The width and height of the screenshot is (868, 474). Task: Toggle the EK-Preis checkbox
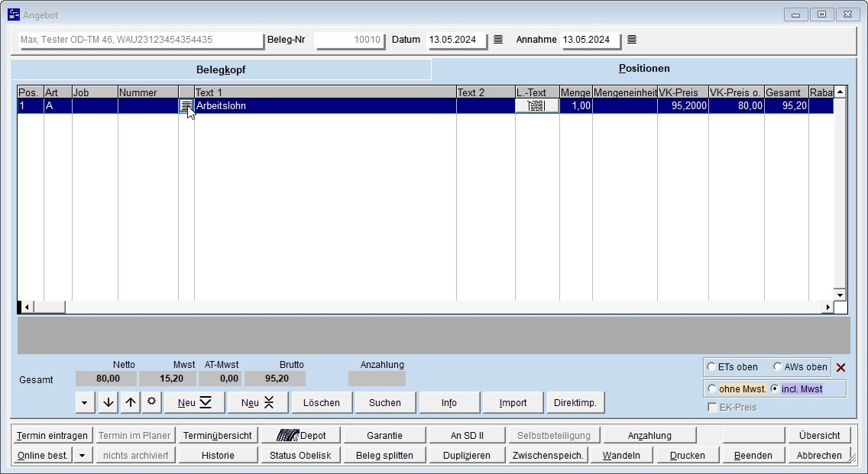pos(712,407)
